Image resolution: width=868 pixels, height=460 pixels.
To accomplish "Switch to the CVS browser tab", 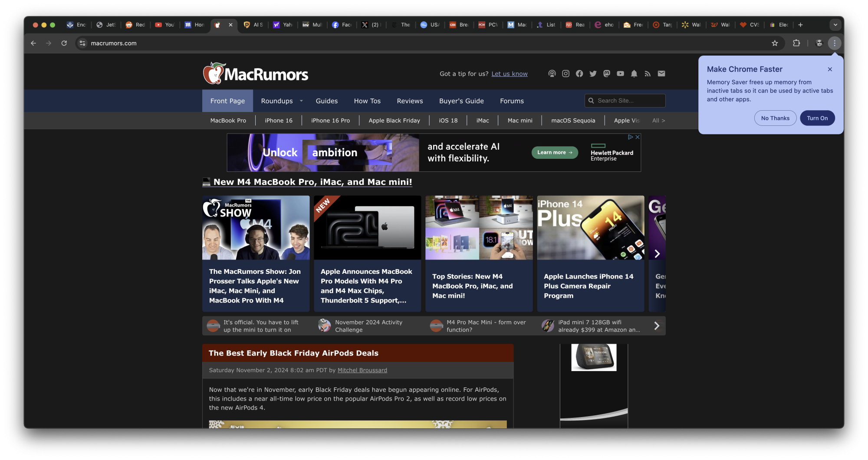I will click(x=750, y=25).
